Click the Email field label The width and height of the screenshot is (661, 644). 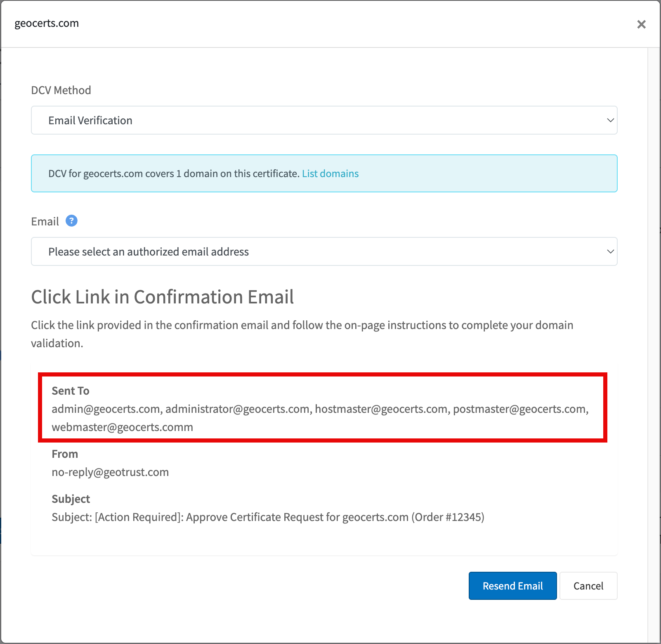[45, 222]
